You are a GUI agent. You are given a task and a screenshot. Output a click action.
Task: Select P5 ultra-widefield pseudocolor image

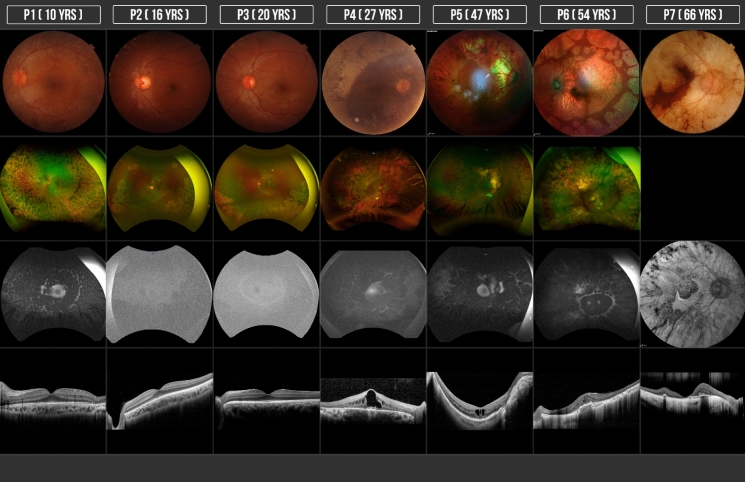pos(480,190)
